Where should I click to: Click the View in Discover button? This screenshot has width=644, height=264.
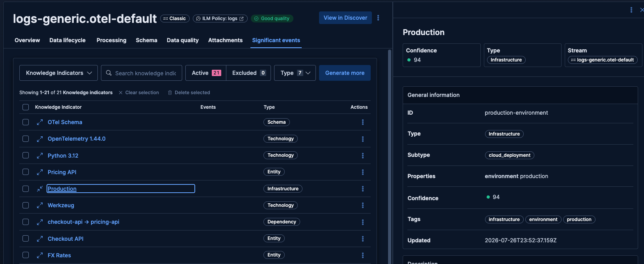coord(345,18)
